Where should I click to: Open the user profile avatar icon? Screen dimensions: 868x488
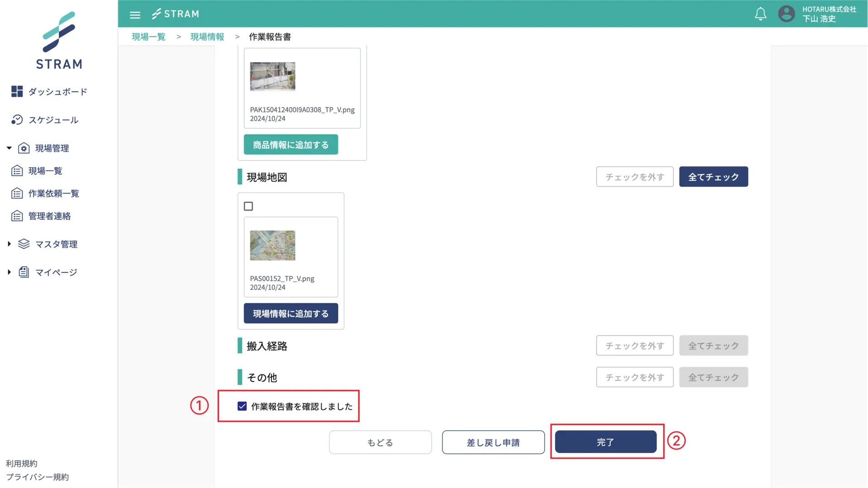[786, 14]
